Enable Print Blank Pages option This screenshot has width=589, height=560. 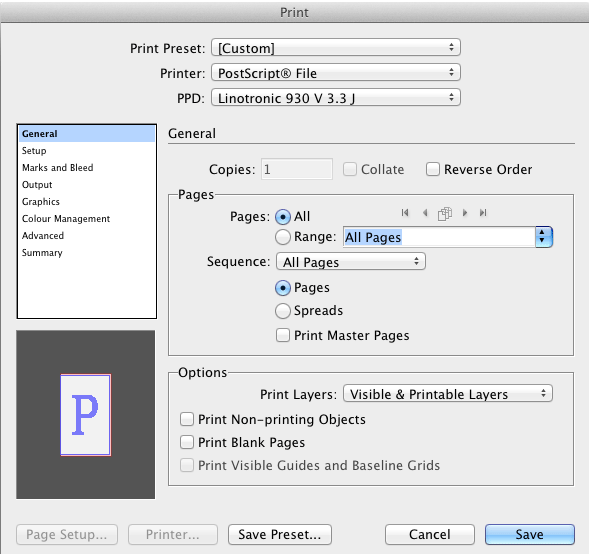(187, 442)
